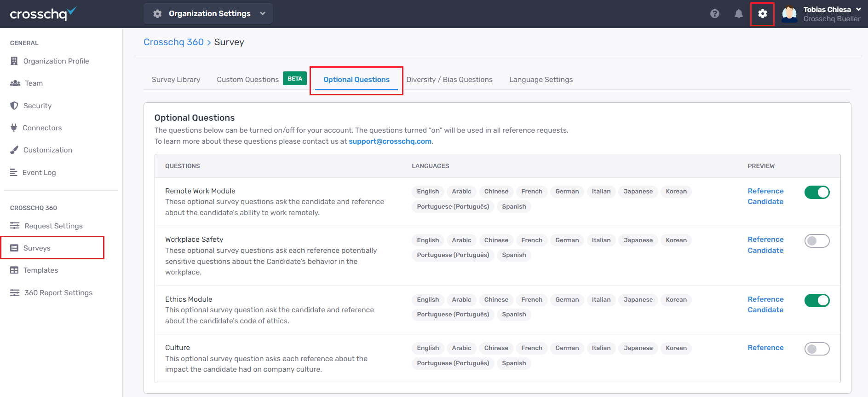
Task: Click the gear icon beside Organization Settings
Action: point(157,14)
